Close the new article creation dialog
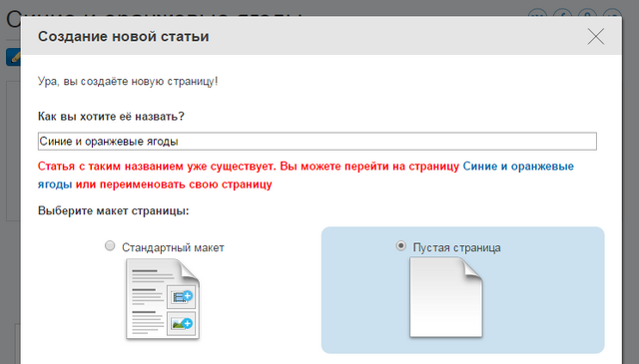The width and height of the screenshot is (639, 364). point(596,36)
